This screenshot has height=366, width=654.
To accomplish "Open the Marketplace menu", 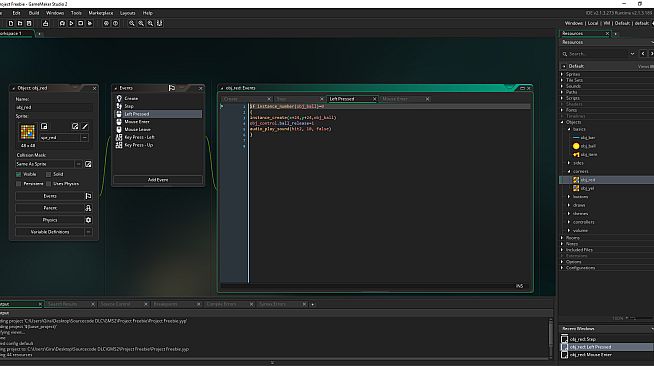I will tap(101, 13).
